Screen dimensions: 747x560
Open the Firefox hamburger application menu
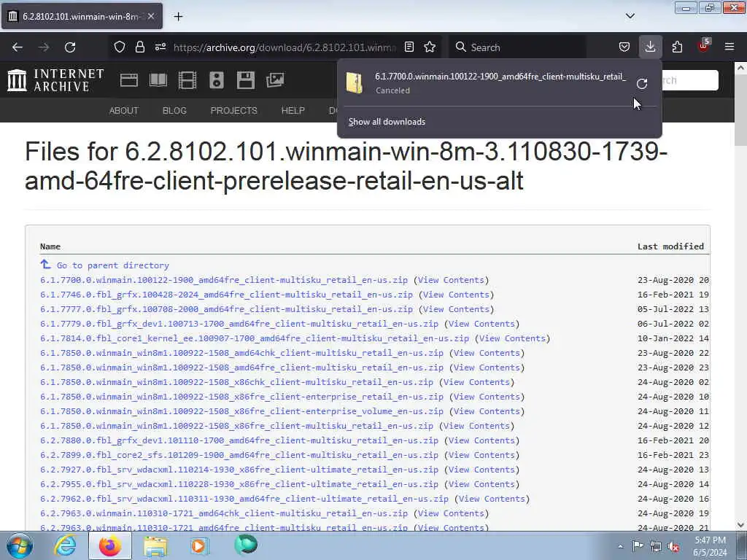click(x=729, y=47)
